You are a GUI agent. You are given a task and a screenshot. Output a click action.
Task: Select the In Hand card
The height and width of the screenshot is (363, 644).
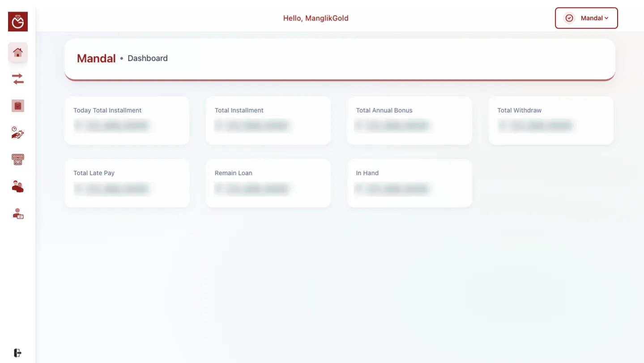(x=409, y=183)
